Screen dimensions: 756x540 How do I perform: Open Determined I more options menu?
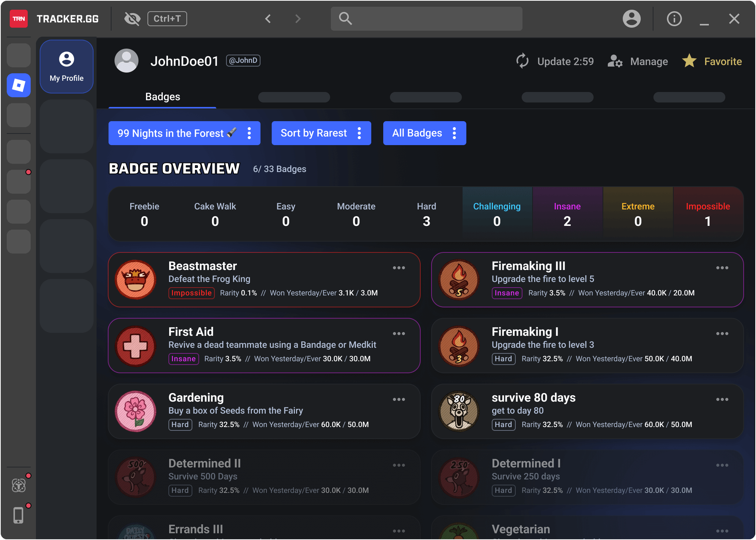pos(722,465)
